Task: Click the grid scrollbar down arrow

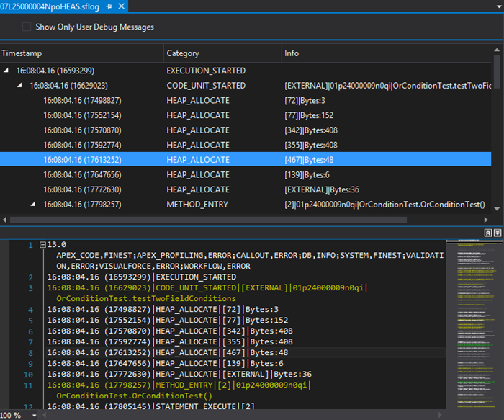Action: [497, 209]
